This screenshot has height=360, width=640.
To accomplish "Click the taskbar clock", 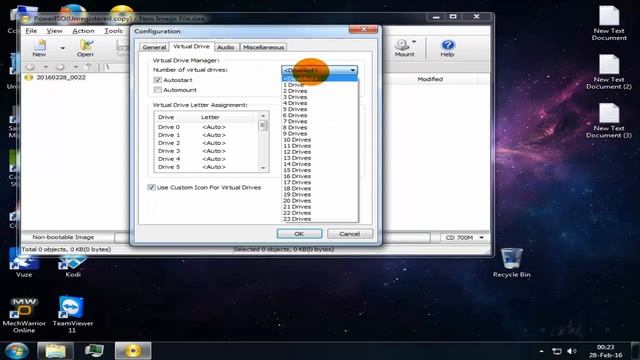I will [x=605, y=351].
